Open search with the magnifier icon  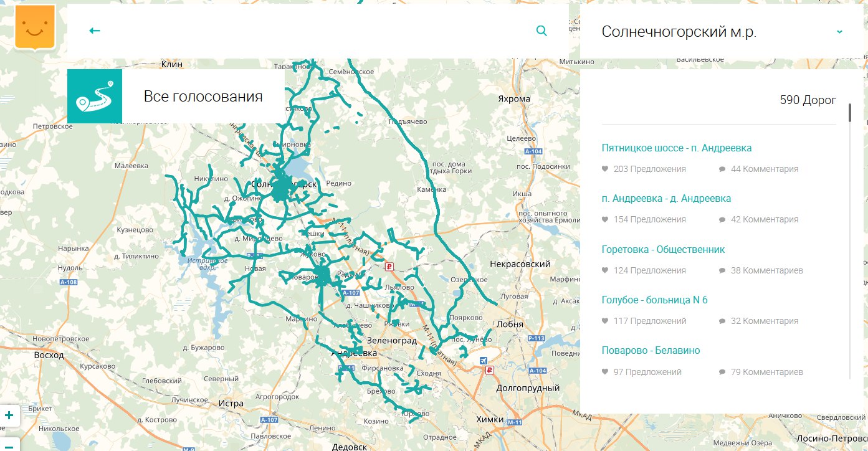click(x=541, y=30)
